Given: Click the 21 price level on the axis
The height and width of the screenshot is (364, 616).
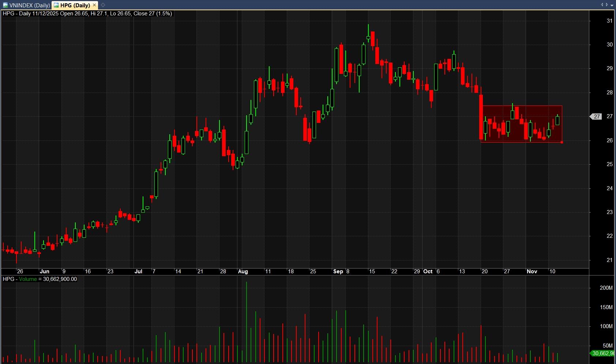Looking at the screenshot, I should click(609, 260).
